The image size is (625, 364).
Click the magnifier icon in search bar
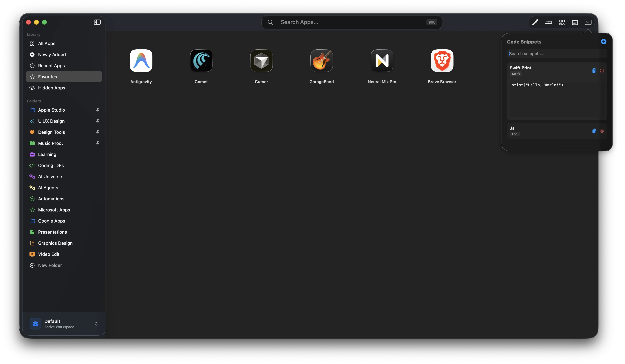pyautogui.click(x=270, y=22)
